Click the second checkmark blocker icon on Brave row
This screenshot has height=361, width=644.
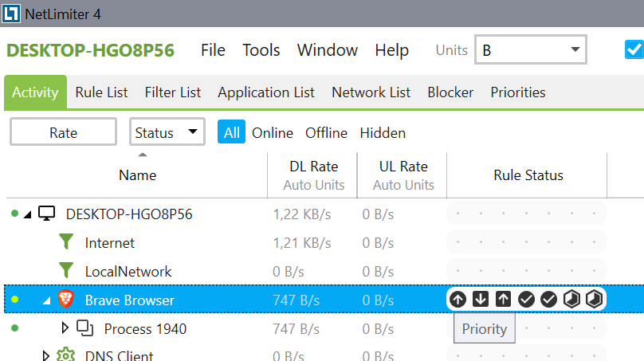[x=548, y=300]
